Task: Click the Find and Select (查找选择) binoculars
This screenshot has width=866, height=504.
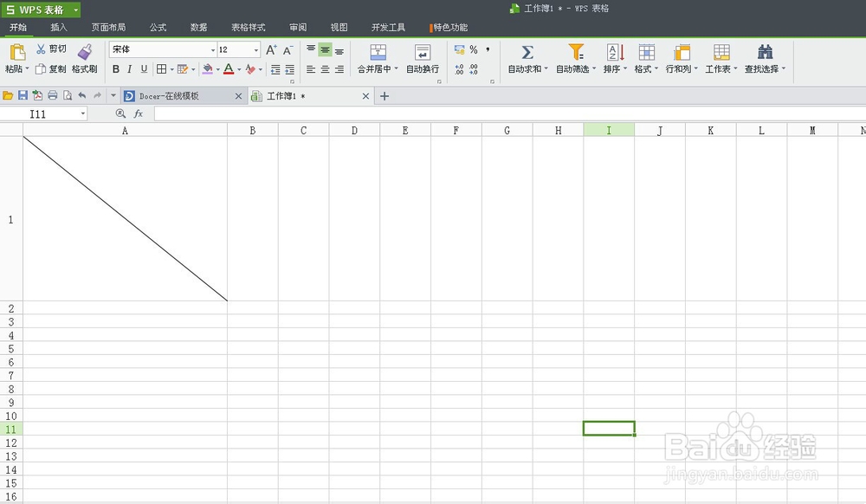Action: 765,52
